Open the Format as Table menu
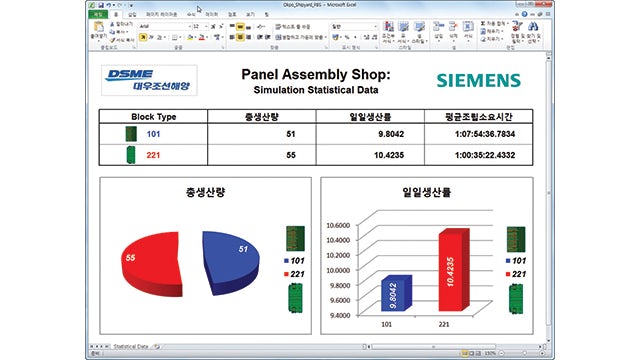 click(403, 32)
